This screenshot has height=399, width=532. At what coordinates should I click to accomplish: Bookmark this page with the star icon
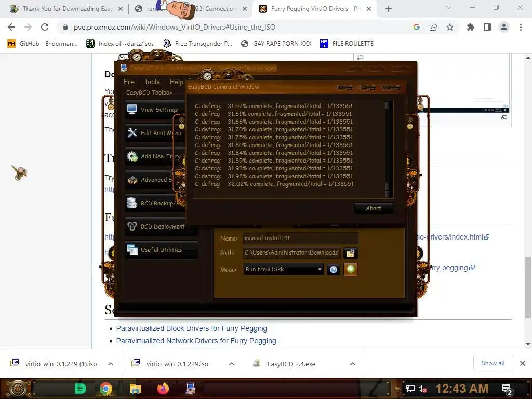(x=450, y=27)
